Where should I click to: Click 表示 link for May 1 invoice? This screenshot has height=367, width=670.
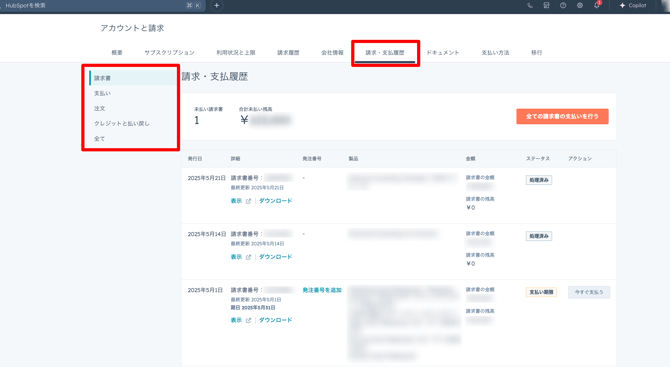[236, 320]
